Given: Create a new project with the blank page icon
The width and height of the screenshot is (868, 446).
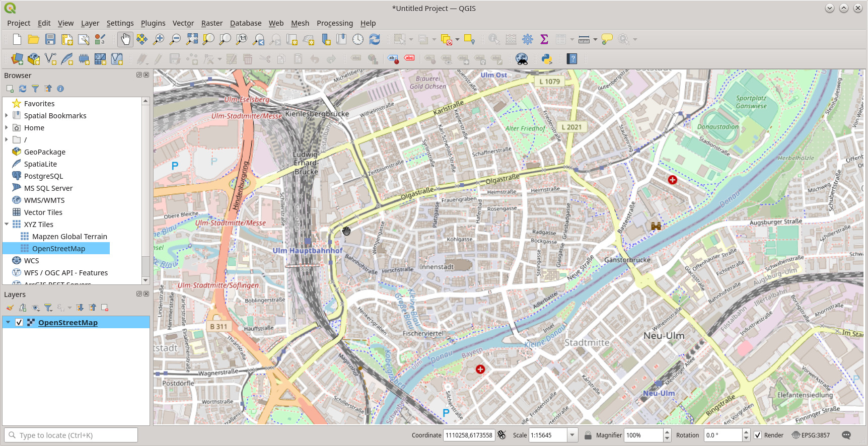Looking at the screenshot, I should (17, 39).
